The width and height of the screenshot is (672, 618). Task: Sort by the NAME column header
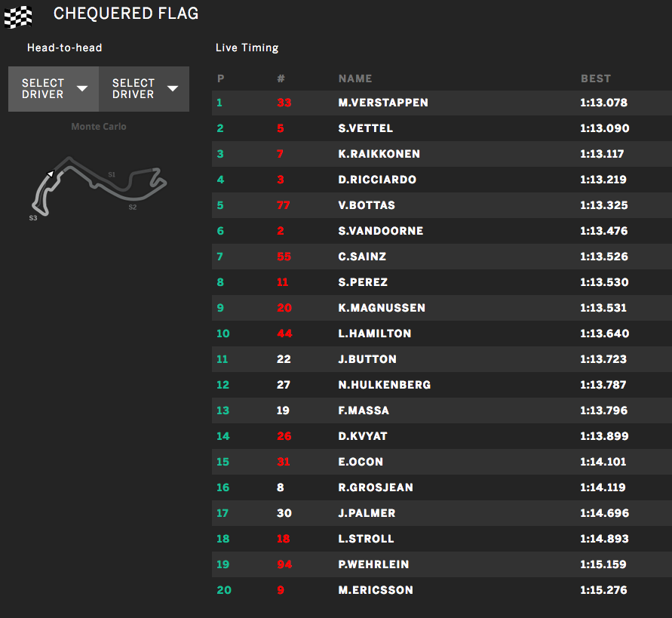[x=355, y=78]
